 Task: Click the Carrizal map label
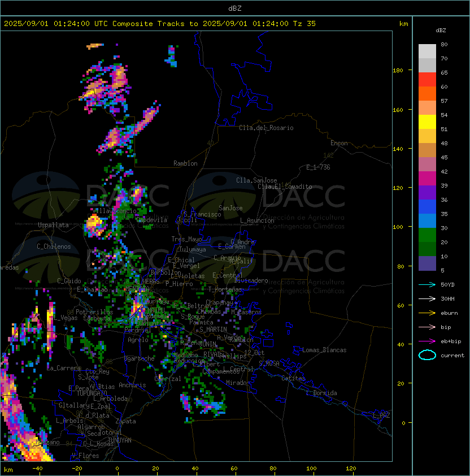168,379
